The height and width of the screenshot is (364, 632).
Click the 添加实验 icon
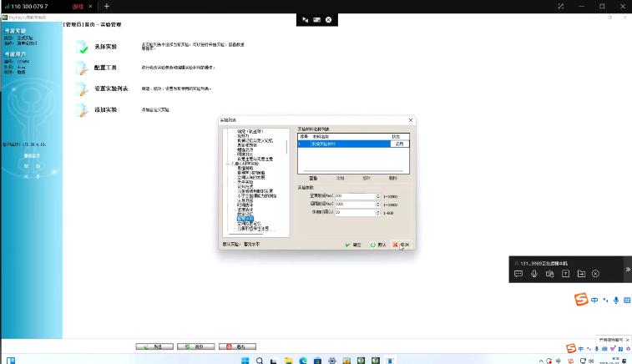click(81, 110)
